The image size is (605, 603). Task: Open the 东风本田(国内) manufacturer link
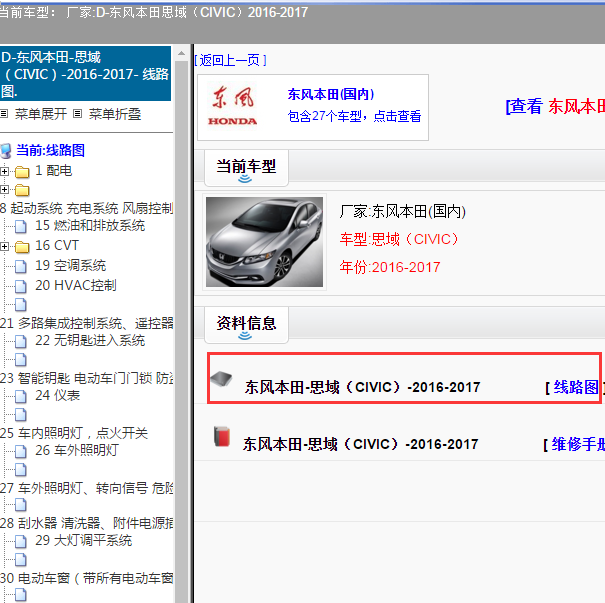[331, 94]
